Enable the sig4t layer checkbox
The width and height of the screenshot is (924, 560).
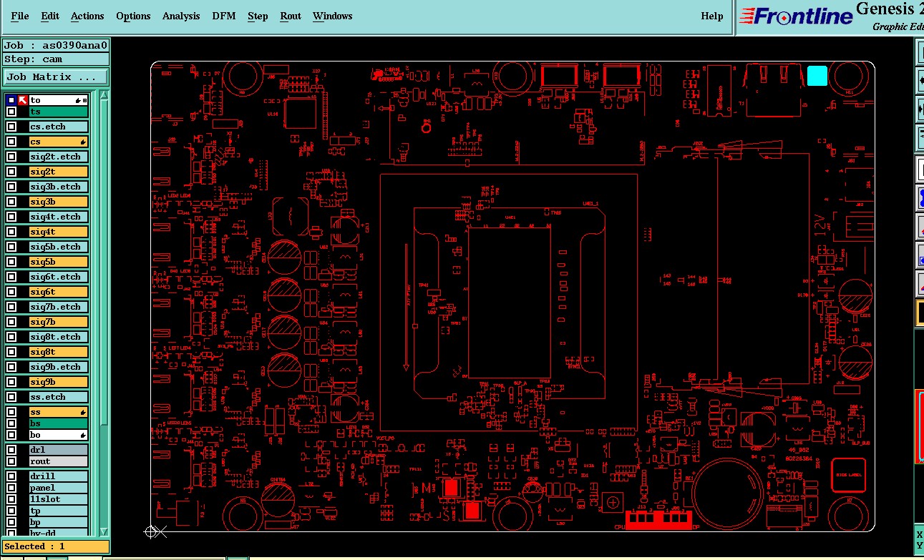(x=11, y=232)
